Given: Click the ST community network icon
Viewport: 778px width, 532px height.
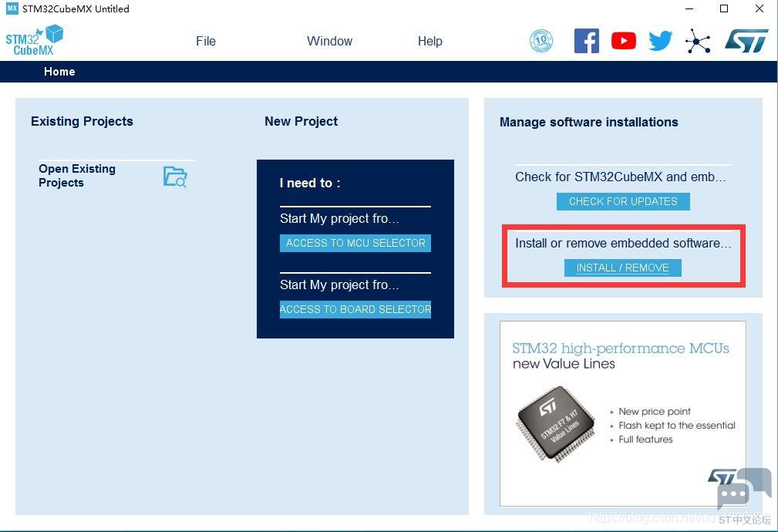Looking at the screenshot, I should [x=698, y=41].
